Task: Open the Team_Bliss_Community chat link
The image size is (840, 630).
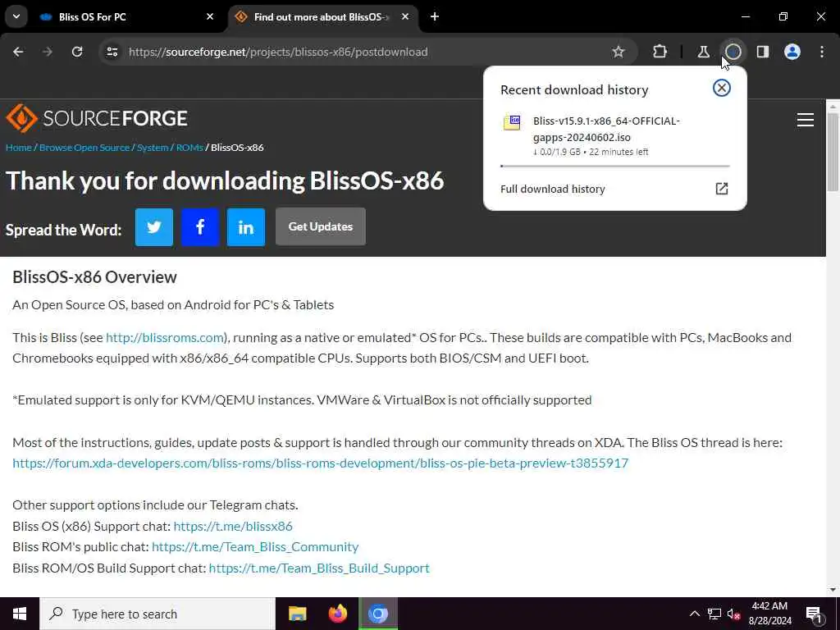Action: pos(255,547)
